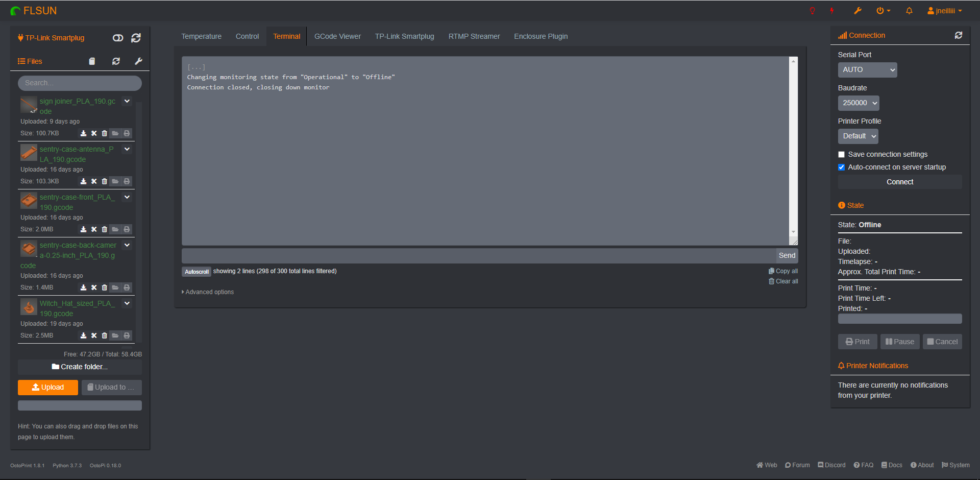
Task: Open OctoPrint settings with the wrench icon
Action: pos(858,10)
